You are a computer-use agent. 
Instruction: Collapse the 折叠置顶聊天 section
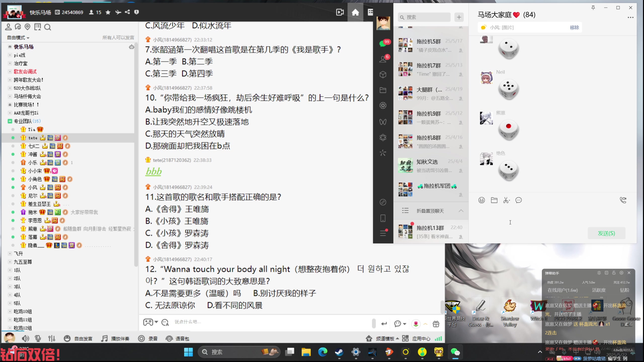click(431, 211)
